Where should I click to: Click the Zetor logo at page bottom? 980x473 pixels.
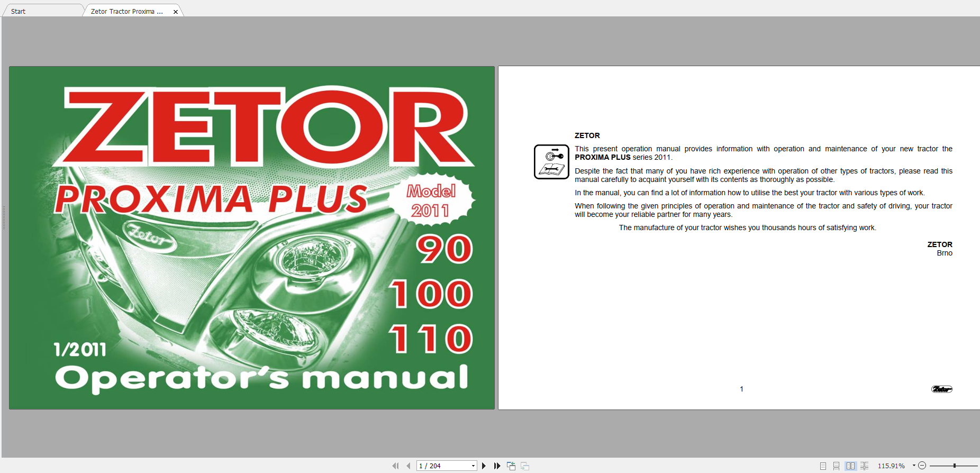942,389
